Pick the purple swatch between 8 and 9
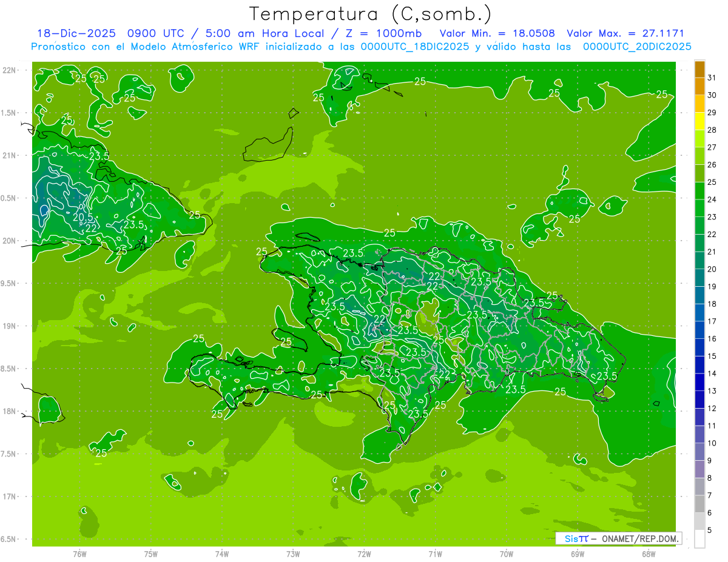Image resolution: width=728 pixels, height=562 pixels. pyautogui.click(x=699, y=469)
